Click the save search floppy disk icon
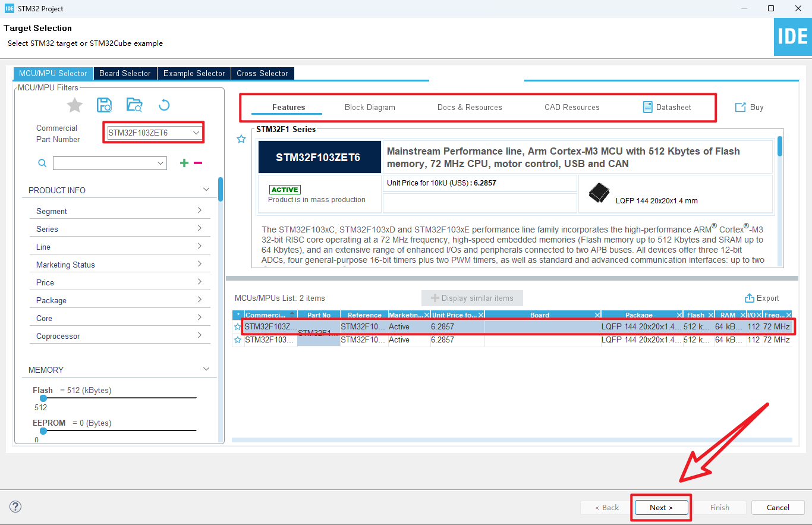Viewport: 812px width, 525px height. click(x=104, y=105)
